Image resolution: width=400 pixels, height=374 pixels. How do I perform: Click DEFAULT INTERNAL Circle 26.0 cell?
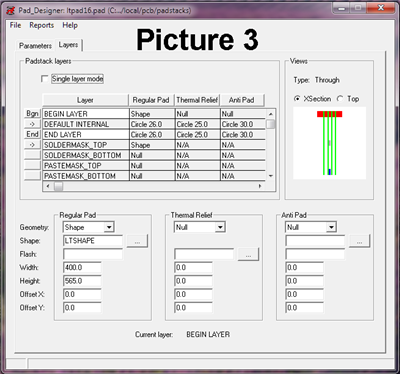tap(152, 124)
